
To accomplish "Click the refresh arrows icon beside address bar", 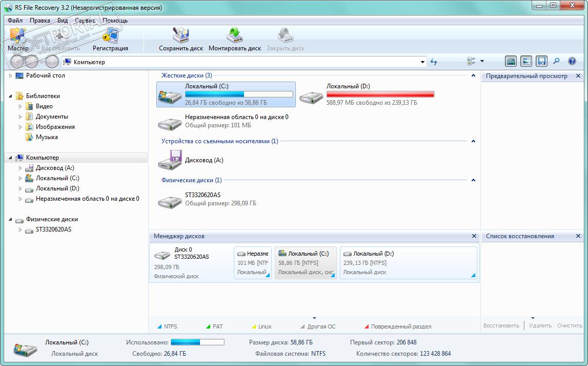I will [434, 62].
